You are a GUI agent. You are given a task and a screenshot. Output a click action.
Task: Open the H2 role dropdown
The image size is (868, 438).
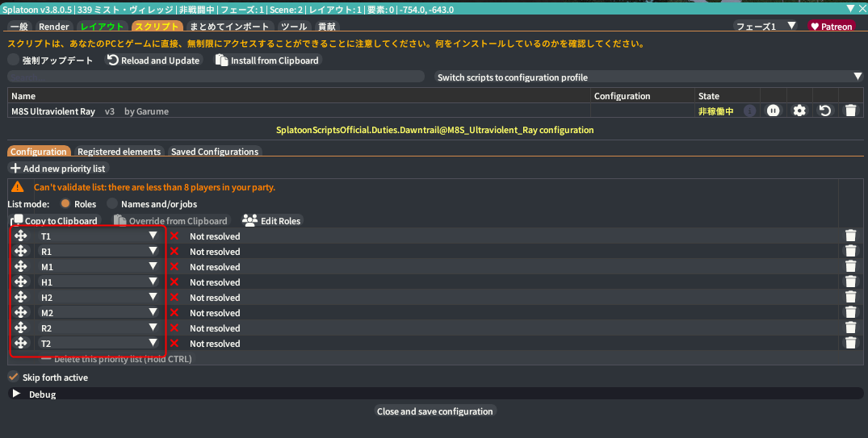click(98, 297)
